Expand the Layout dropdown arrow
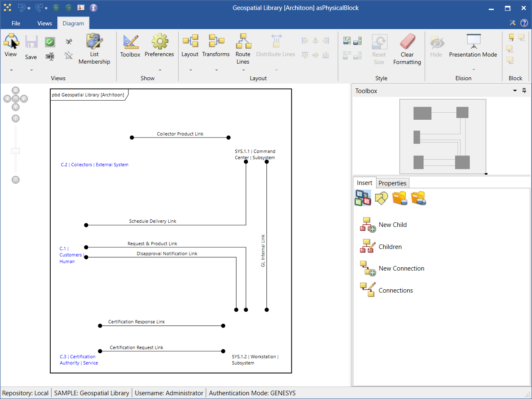 (190, 70)
